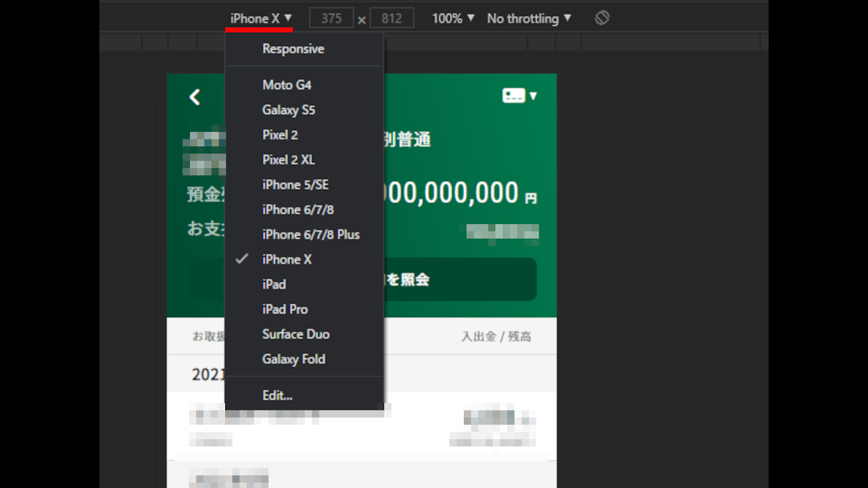
Task: Click the height field showing 812
Action: pos(392,18)
